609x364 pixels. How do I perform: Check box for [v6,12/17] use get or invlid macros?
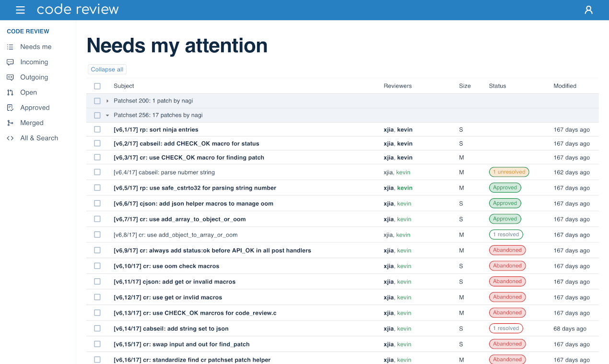[x=97, y=297]
